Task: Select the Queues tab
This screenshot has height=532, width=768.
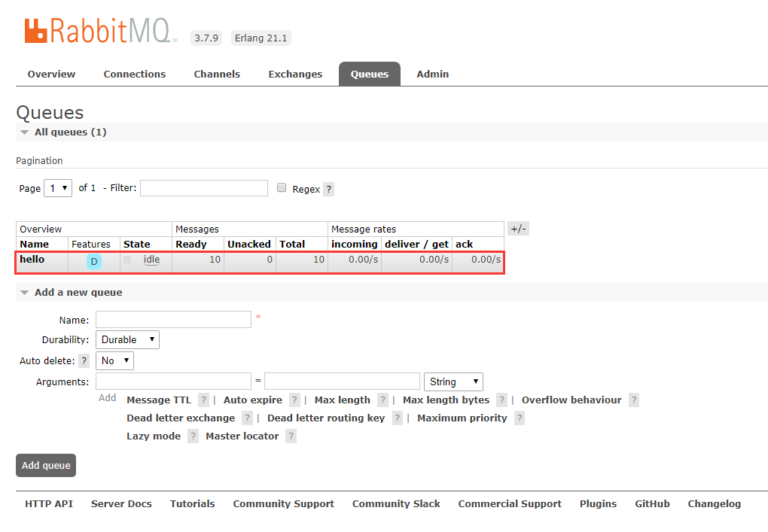Action: tap(370, 74)
